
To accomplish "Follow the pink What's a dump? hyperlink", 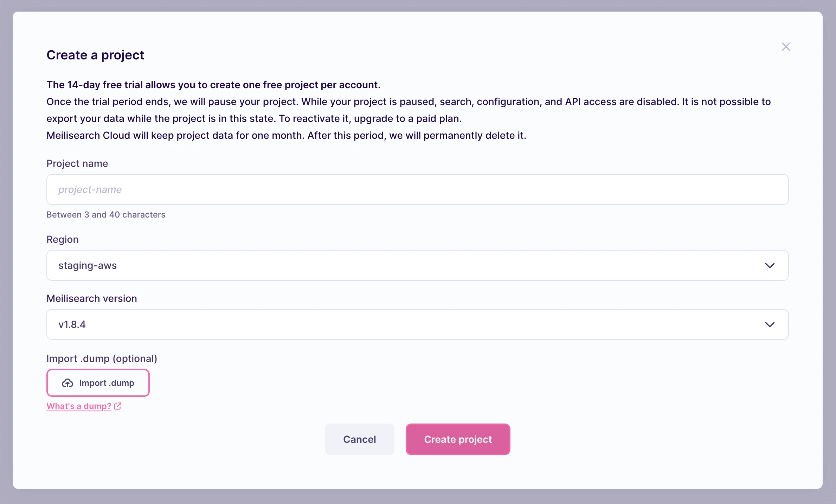I will tap(78, 406).
